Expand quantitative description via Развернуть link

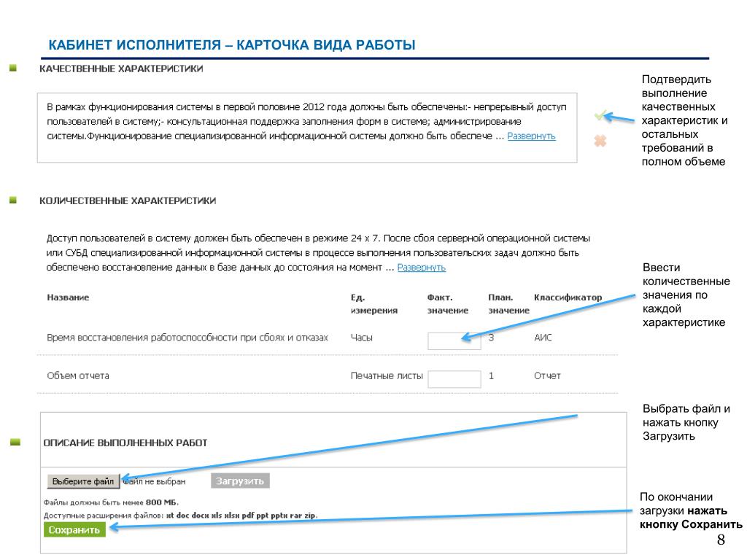click(421, 268)
